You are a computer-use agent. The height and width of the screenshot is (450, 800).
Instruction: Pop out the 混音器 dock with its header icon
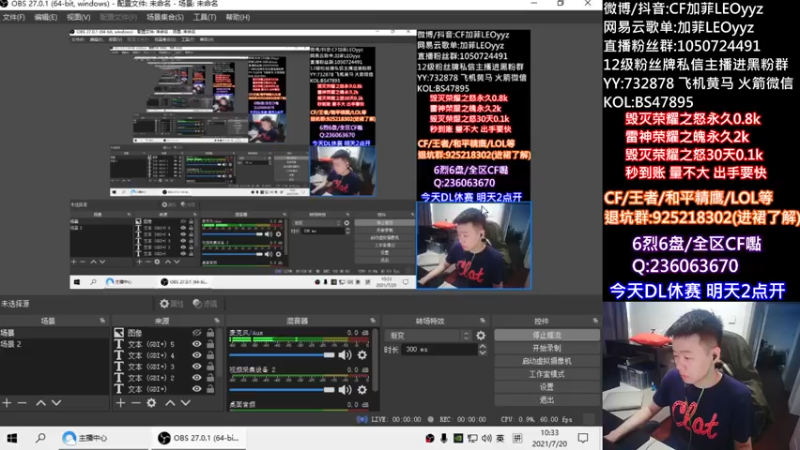pyautogui.click(x=372, y=321)
